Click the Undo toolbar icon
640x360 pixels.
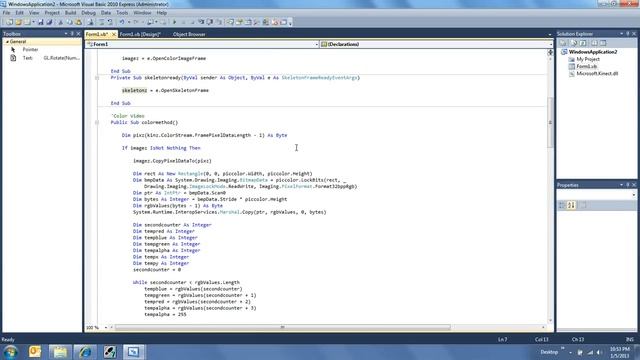[122, 22]
